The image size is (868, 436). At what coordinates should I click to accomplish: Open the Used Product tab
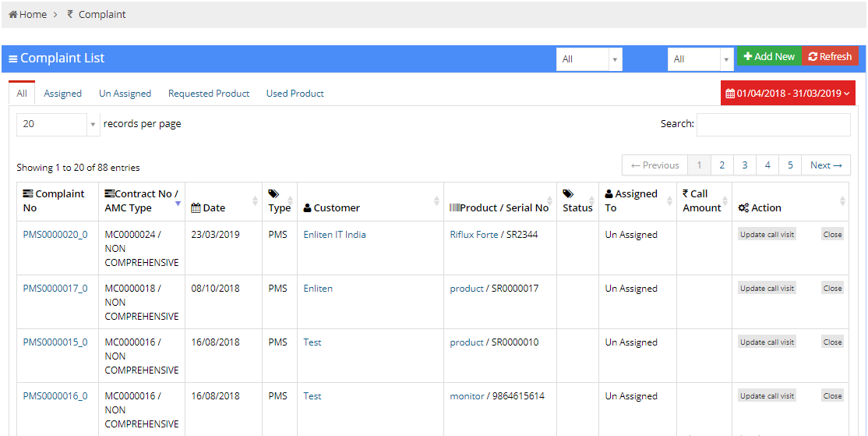[x=295, y=94]
